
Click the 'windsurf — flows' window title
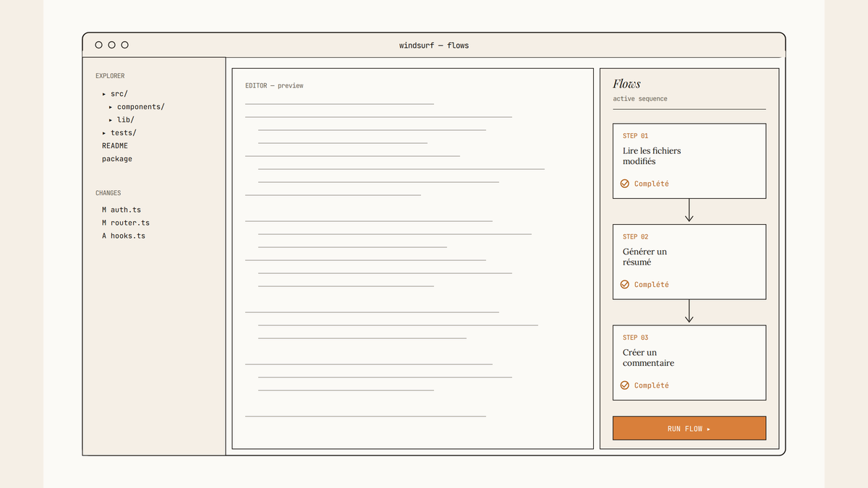(434, 46)
